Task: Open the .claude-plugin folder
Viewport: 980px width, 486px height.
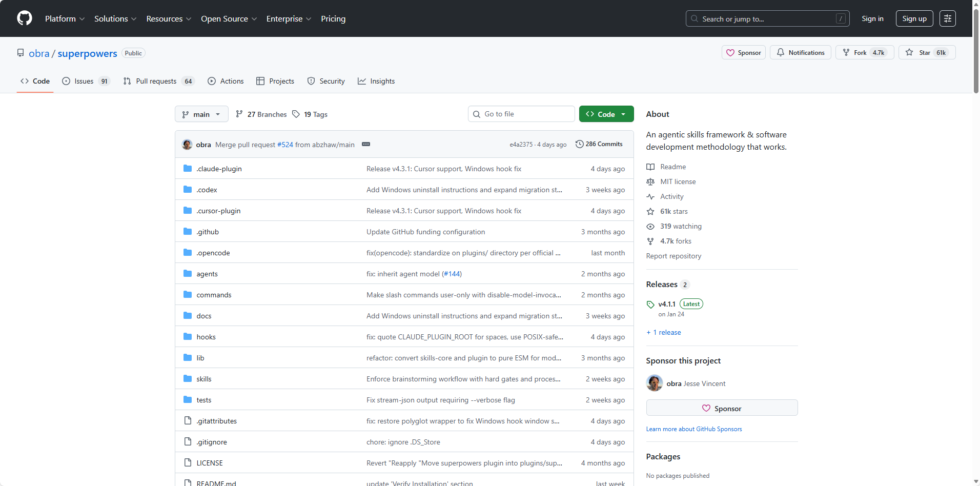Action: coord(219,169)
